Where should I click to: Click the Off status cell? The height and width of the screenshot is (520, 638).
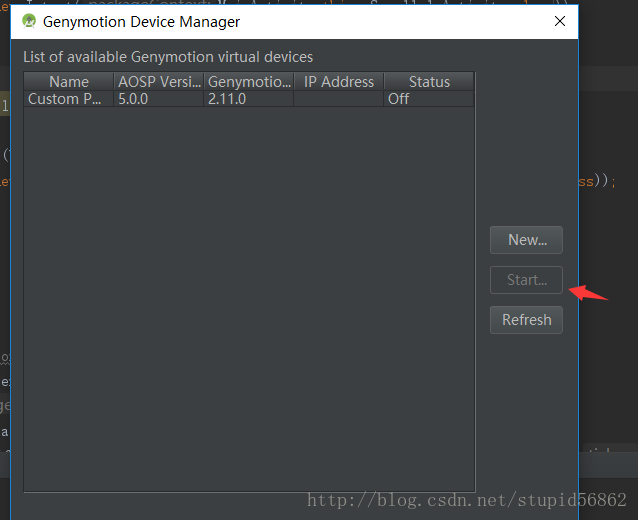click(x=429, y=99)
